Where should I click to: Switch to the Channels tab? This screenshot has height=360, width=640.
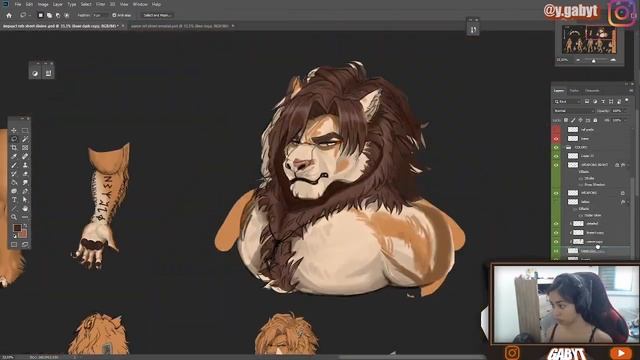(x=592, y=91)
